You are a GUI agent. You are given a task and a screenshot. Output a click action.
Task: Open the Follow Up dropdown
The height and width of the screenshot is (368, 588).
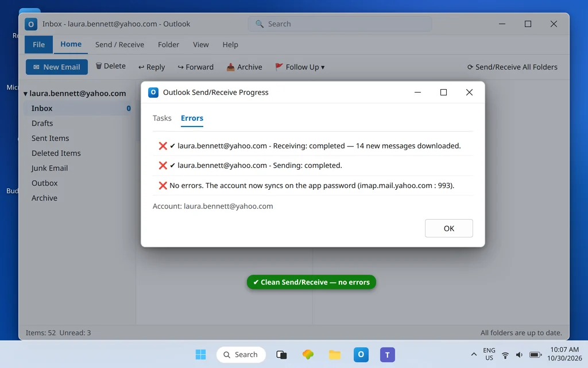click(300, 67)
